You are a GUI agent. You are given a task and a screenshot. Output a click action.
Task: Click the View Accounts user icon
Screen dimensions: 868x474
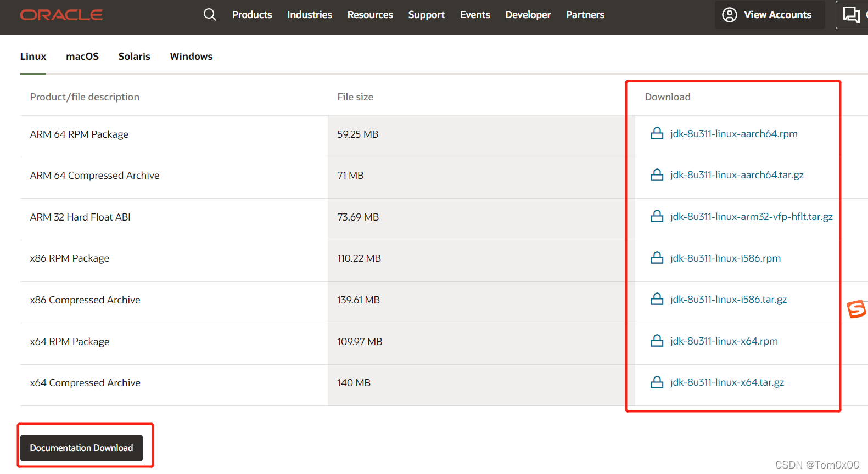click(730, 15)
